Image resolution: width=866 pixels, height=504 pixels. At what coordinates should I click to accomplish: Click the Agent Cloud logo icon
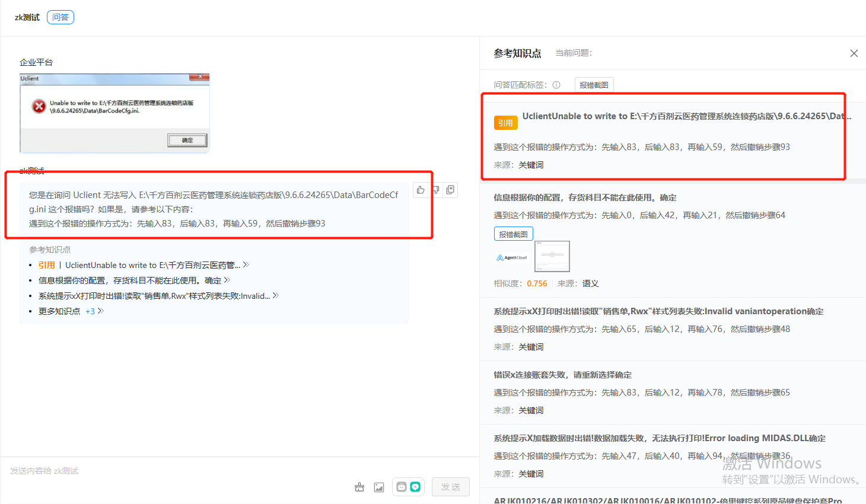pyautogui.click(x=511, y=257)
